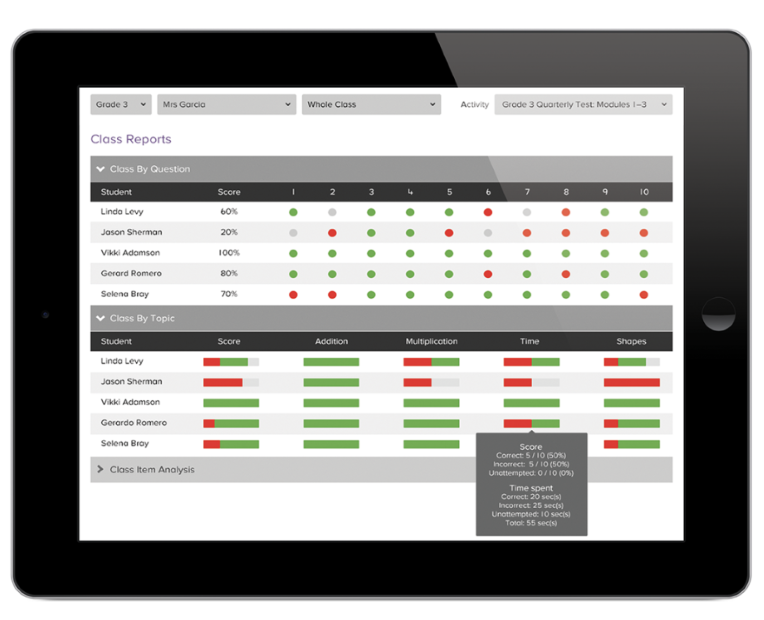Click Linda Levy's green dot for question 4
The height and width of the screenshot is (620, 764).
410,212
